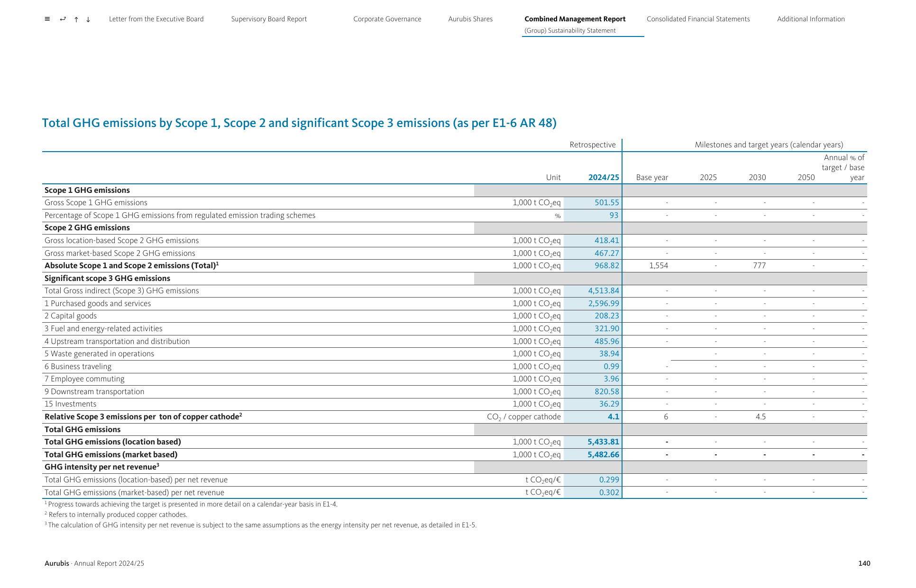The height and width of the screenshot is (588, 916).
Task: Select upstream transportation value 485.96
Action: point(607,342)
